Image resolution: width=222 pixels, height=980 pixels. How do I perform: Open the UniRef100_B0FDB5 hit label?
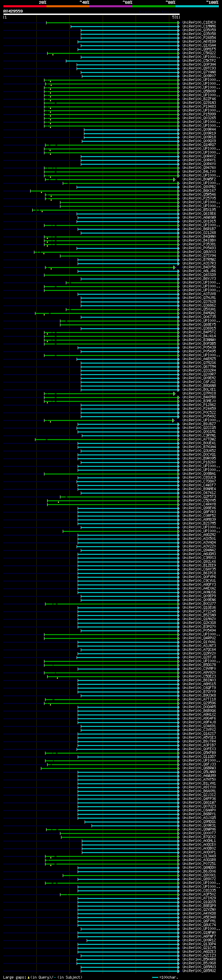pyautogui.click(x=199, y=343)
